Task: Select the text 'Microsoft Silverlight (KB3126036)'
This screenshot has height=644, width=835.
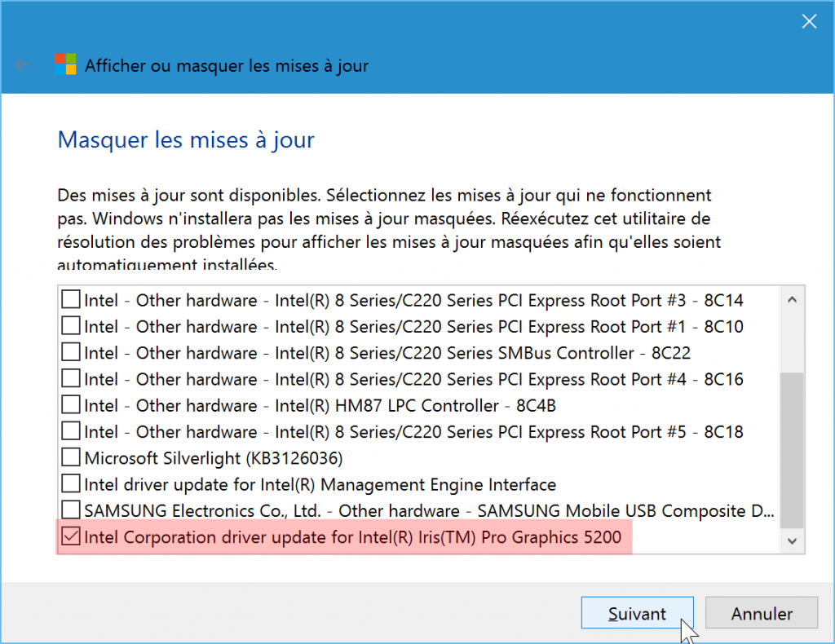Action: click(214, 458)
